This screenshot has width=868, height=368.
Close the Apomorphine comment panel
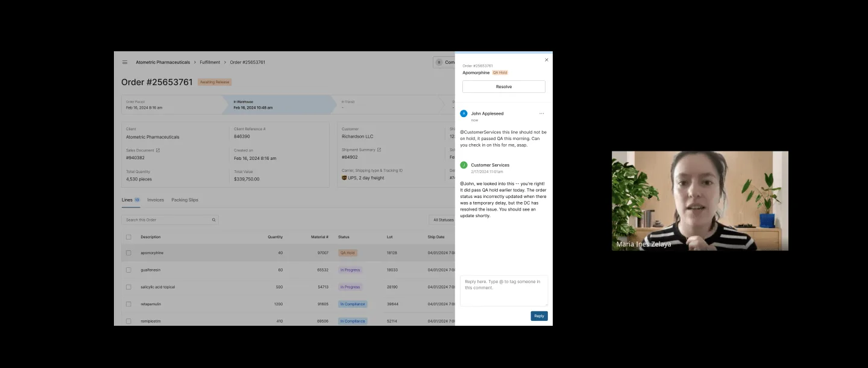pyautogui.click(x=546, y=60)
